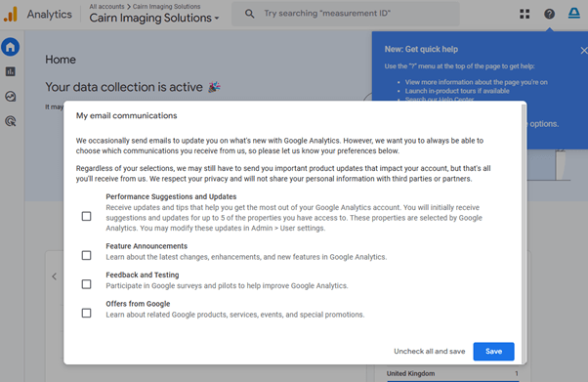The image size is (588, 382).
Task: Click the party popper emoji icon
Action: pyautogui.click(x=214, y=87)
